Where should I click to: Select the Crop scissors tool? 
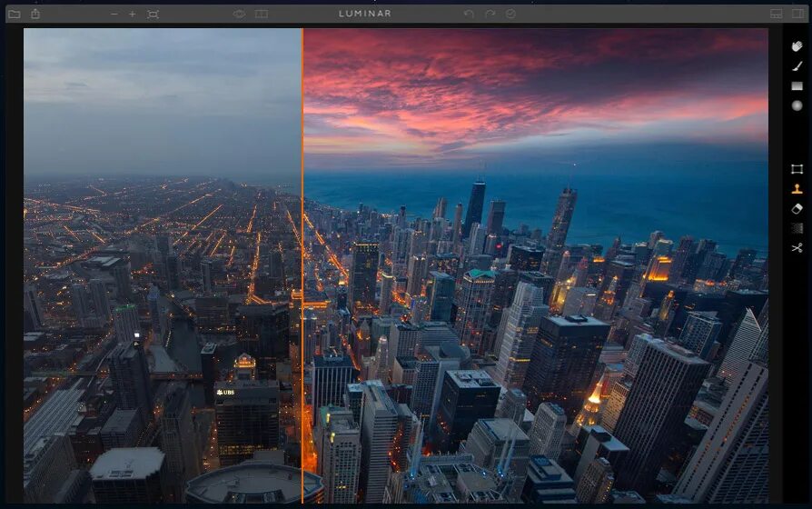point(797,248)
